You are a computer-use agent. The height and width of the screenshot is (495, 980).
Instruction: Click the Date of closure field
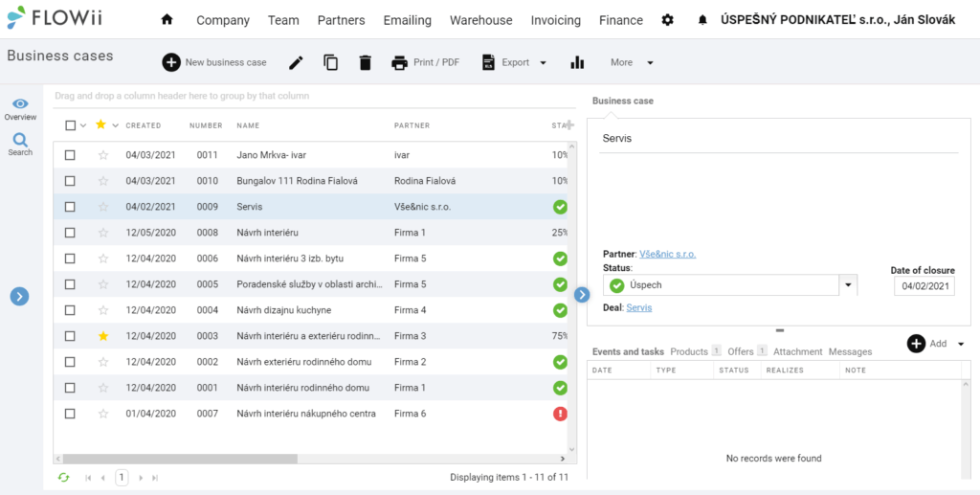click(924, 286)
